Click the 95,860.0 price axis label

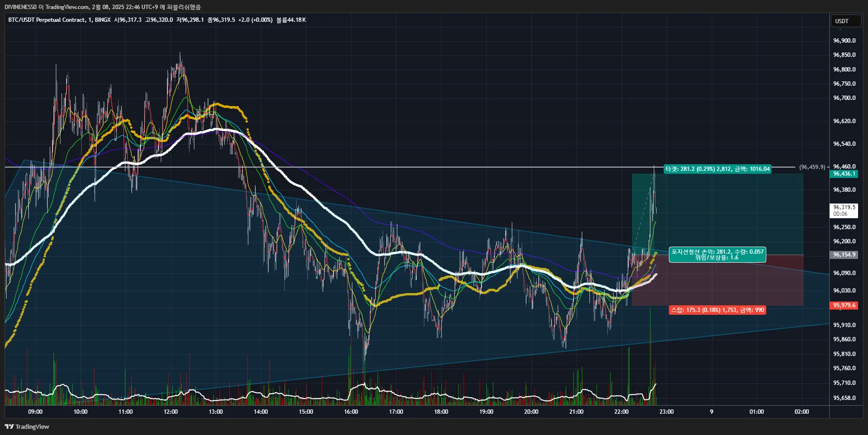pyautogui.click(x=844, y=339)
